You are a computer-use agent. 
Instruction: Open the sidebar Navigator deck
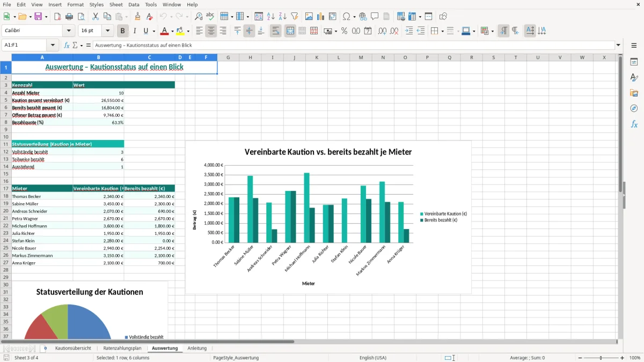634,108
